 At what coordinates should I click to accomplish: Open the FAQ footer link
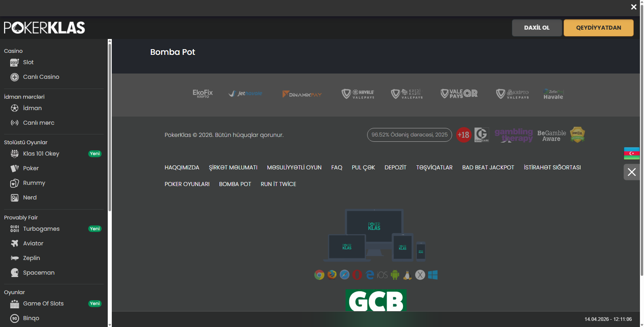337,167
